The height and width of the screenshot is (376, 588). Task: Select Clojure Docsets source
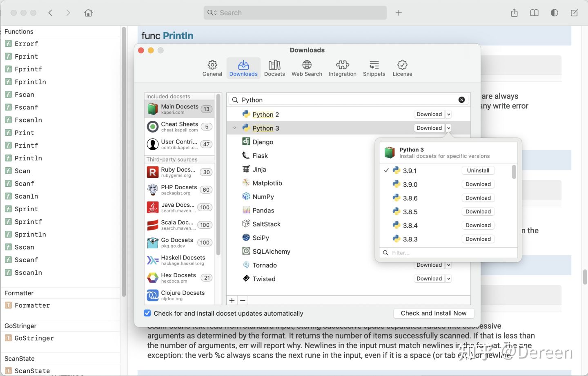pos(180,295)
